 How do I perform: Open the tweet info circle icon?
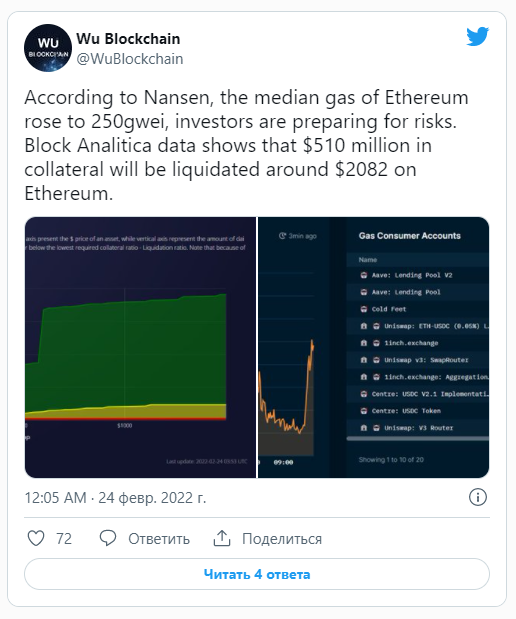[x=478, y=497]
